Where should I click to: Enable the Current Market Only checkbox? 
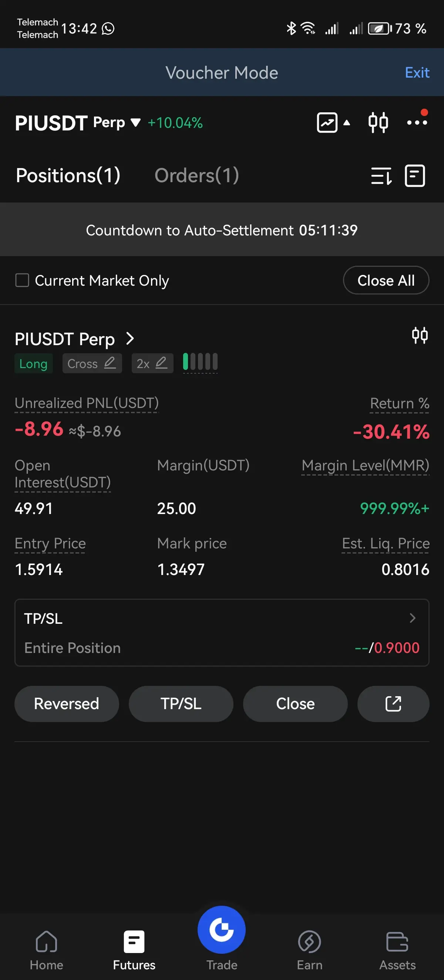click(x=22, y=280)
